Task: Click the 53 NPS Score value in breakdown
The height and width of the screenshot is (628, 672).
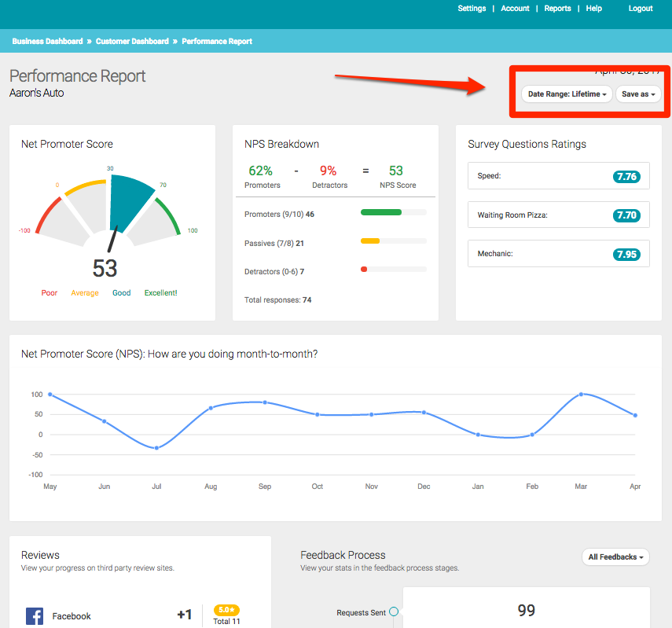Action: [x=395, y=171]
